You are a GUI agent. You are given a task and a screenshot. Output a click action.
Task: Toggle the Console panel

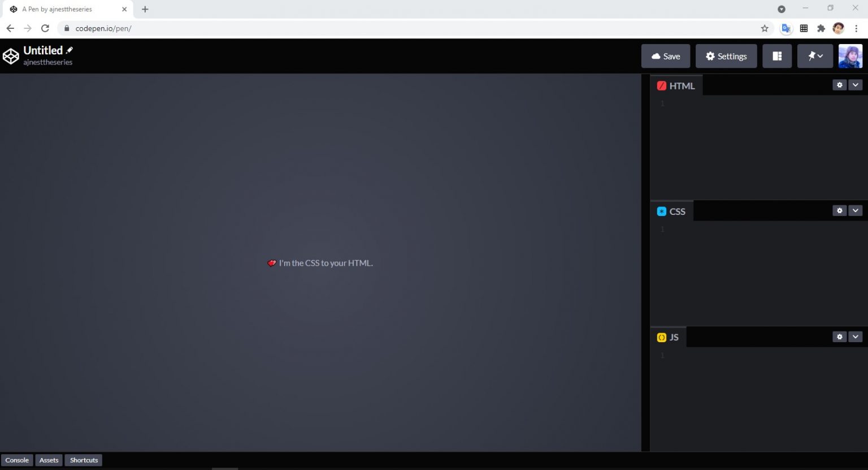[x=17, y=460]
